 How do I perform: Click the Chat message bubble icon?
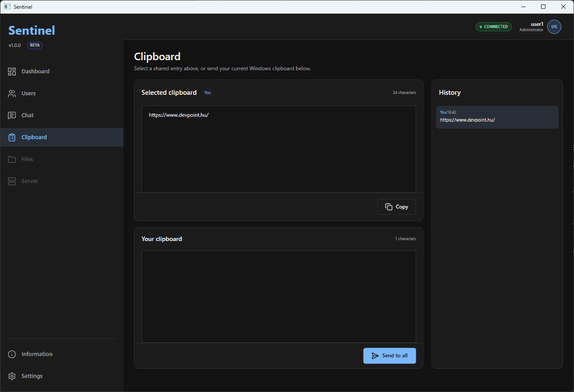tap(12, 115)
